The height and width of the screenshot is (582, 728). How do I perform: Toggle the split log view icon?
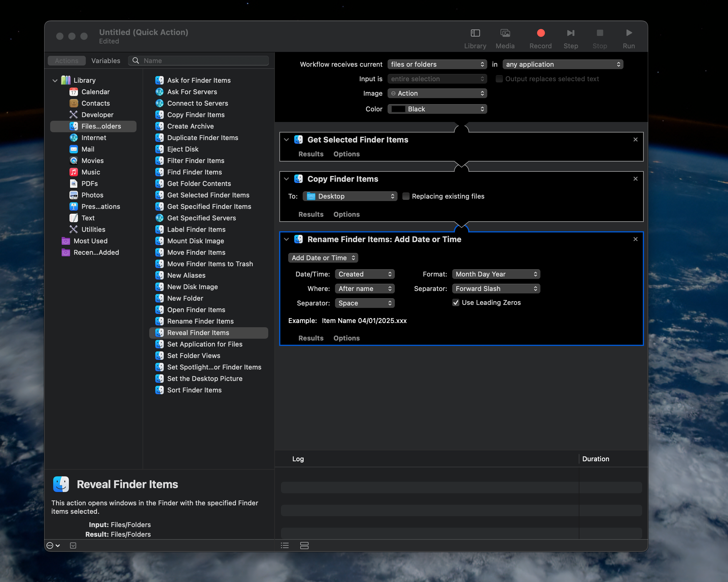click(x=304, y=545)
